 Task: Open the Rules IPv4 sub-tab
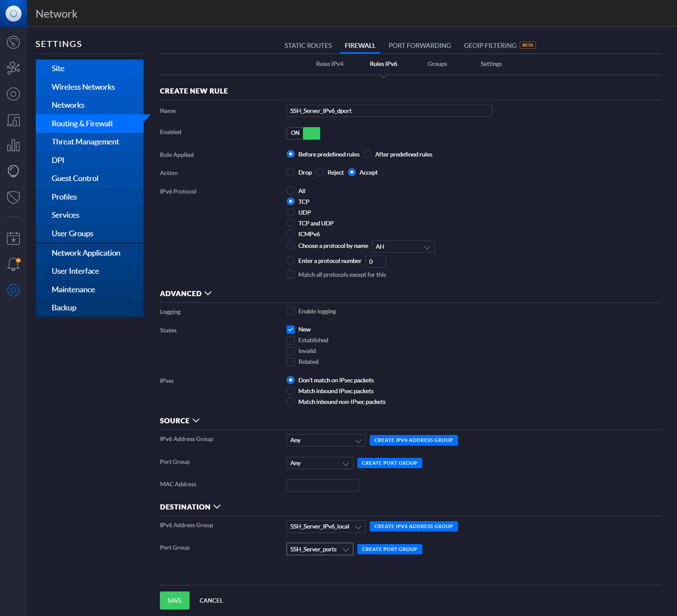click(330, 64)
